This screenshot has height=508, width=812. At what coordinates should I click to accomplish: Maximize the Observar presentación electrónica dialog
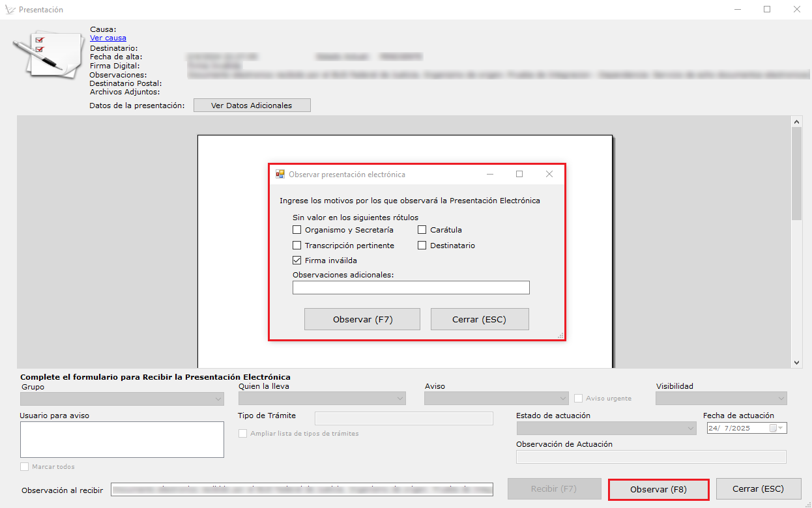tap(519, 174)
